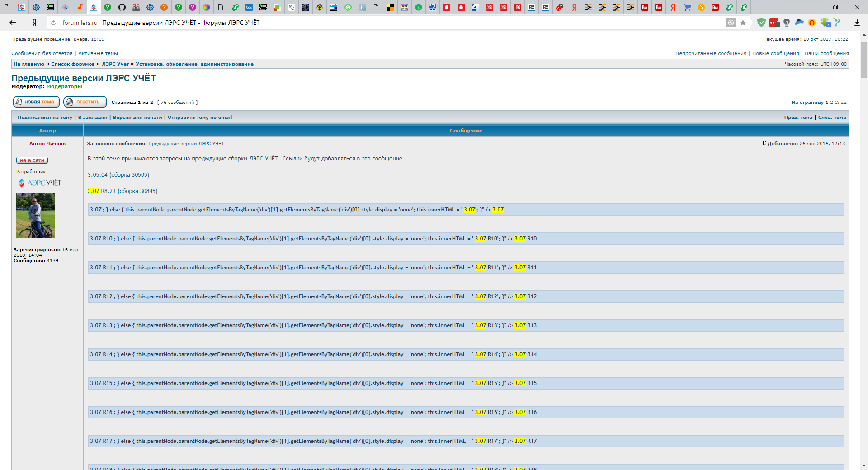Go to 'Пред. тема' link
The image size is (868, 470).
798,117
